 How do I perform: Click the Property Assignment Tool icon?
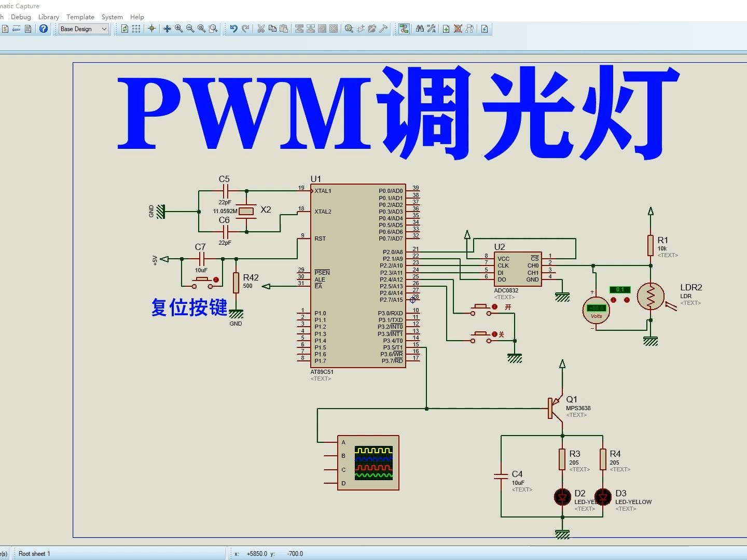[x=431, y=29]
